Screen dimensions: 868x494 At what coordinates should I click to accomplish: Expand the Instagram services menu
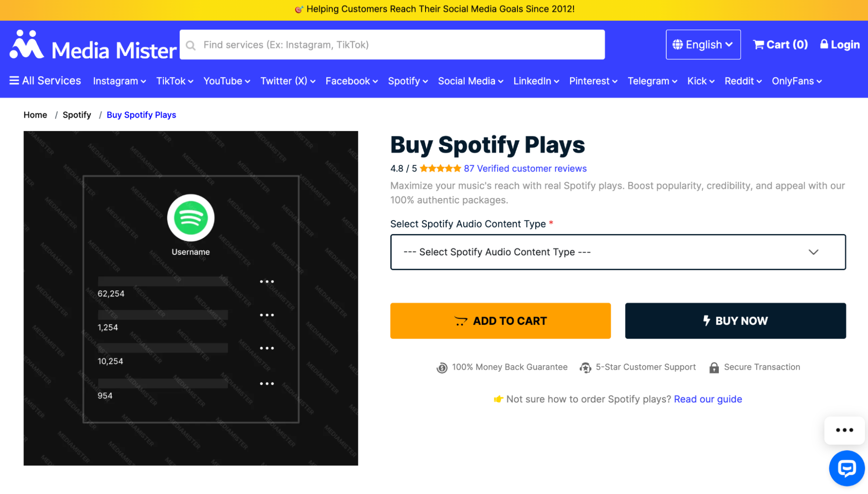119,81
